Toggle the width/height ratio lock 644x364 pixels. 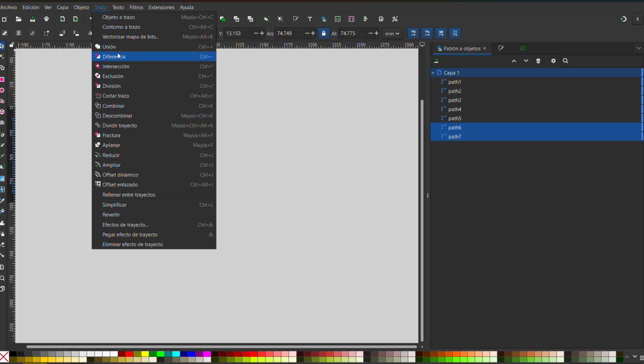pos(324,33)
